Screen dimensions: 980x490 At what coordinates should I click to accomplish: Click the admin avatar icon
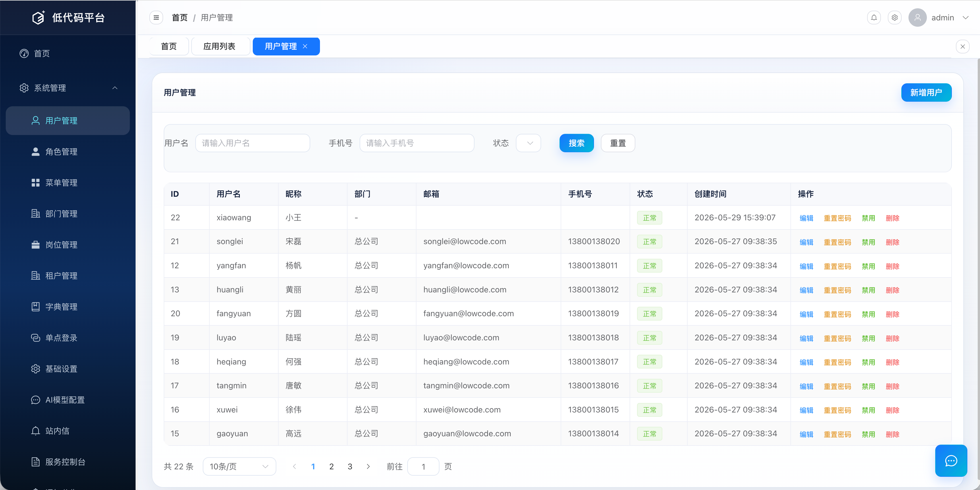[x=917, y=18]
